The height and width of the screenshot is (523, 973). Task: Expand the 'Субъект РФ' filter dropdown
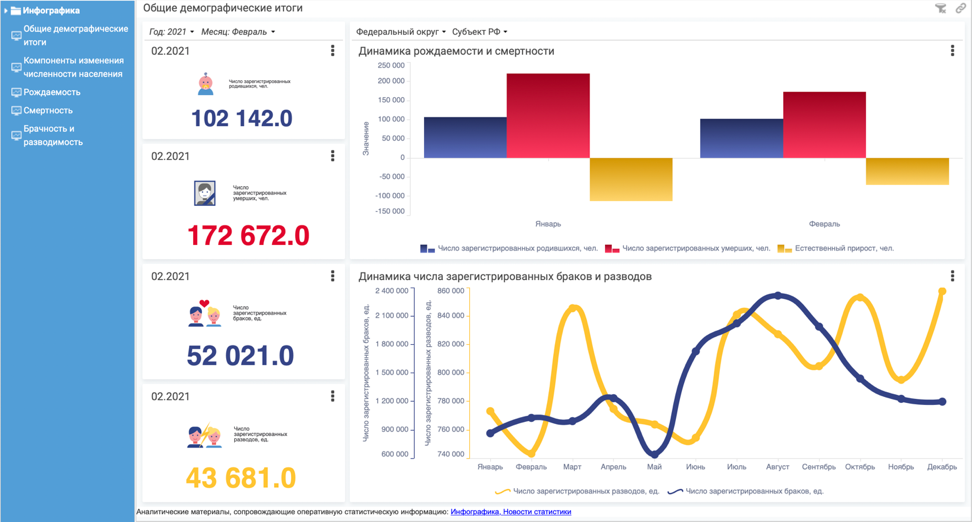click(x=480, y=32)
